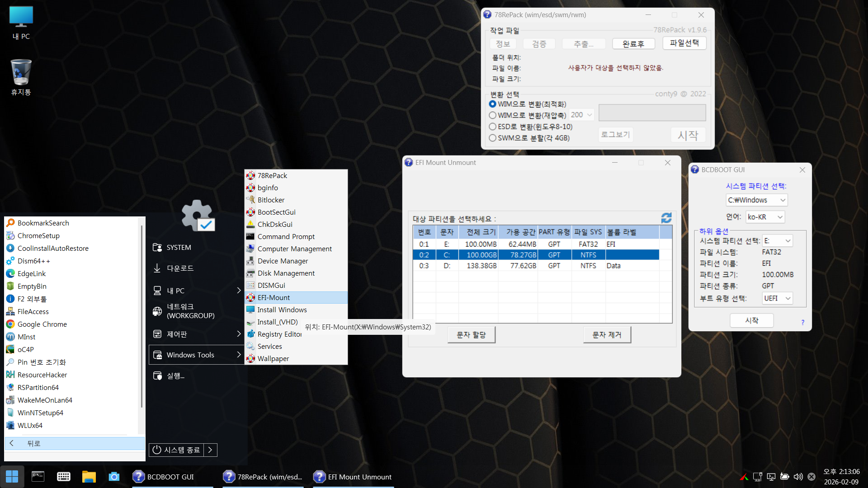Click the 문자 할당 button

[x=471, y=335]
